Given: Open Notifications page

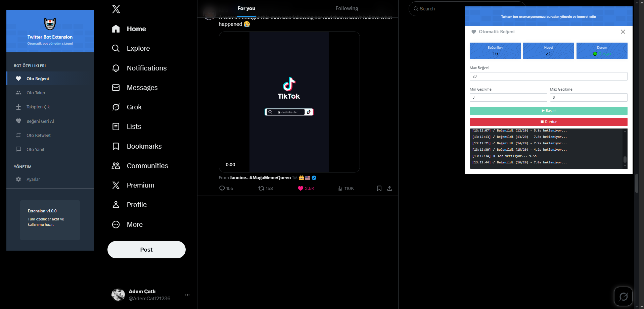Looking at the screenshot, I should coord(139,68).
